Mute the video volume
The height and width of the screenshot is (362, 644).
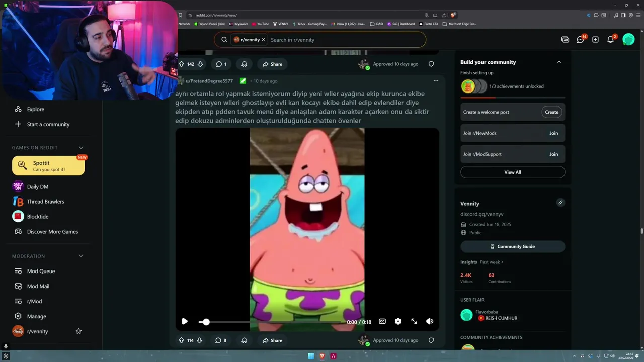tap(430, 322)
